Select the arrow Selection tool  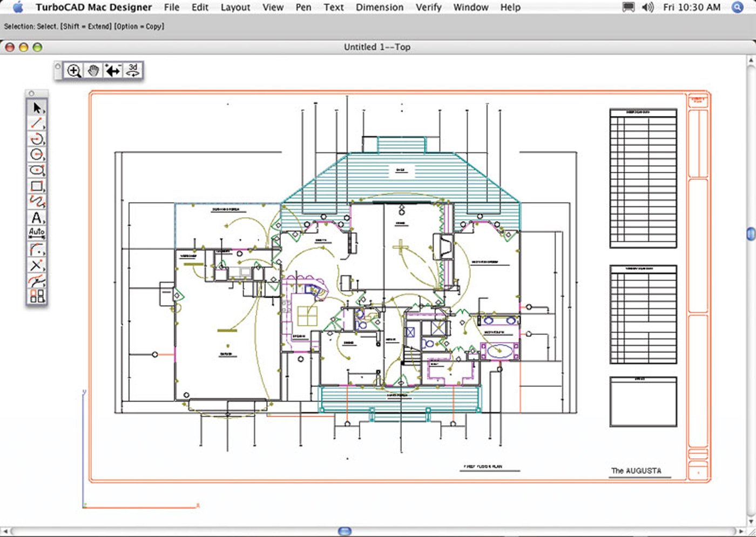[x=37, y=108]
